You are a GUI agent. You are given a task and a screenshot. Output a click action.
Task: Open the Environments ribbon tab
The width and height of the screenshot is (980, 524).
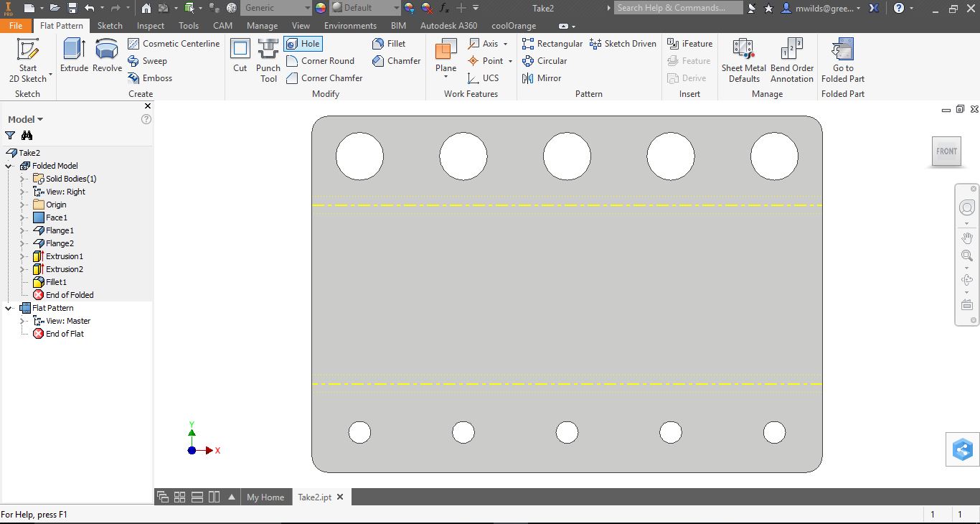(350, 26)
